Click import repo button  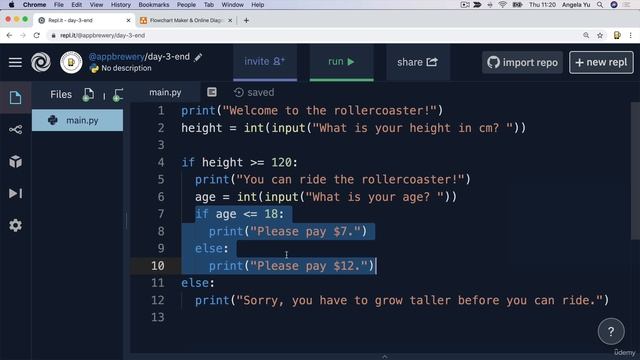pos(522,62)
